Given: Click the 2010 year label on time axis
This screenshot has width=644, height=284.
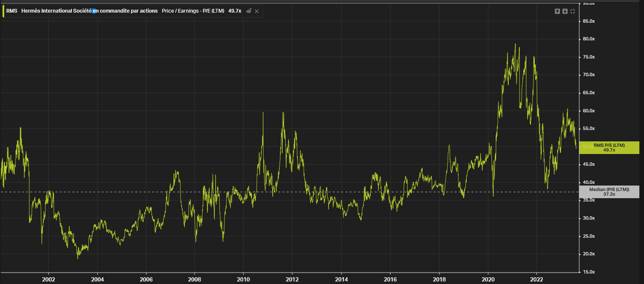Looking at the screenshot, I should [243, 279].
